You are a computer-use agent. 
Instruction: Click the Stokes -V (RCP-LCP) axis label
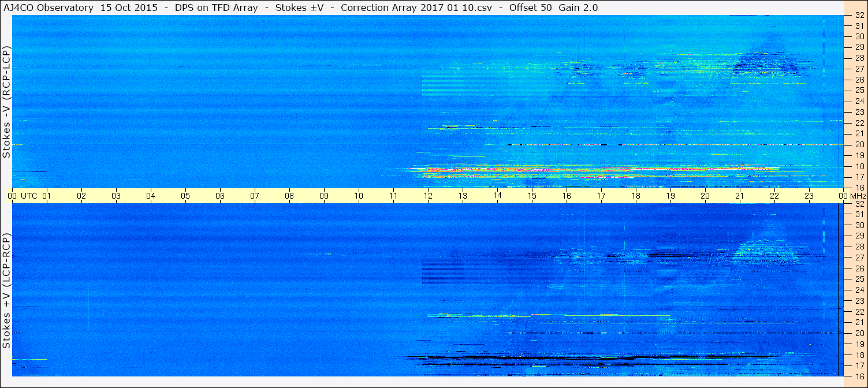click(7, 102)
